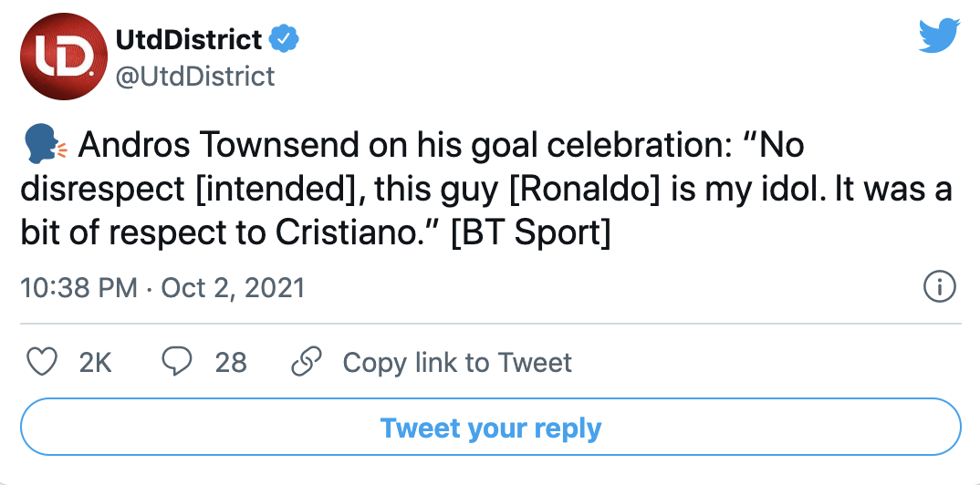Click the info circle icon
The image size is (980, 485).
(939, 287)
